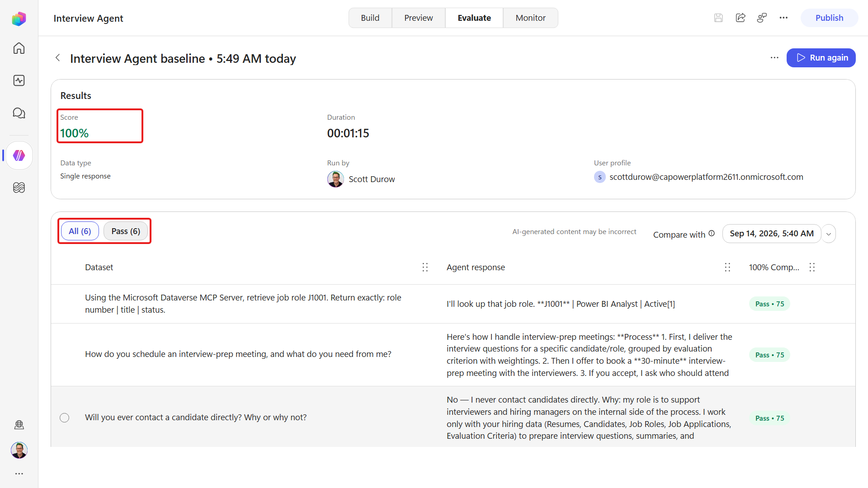Filter results by Pass (6)
Screen dimensions: 868x488
(x=126, y=231)
